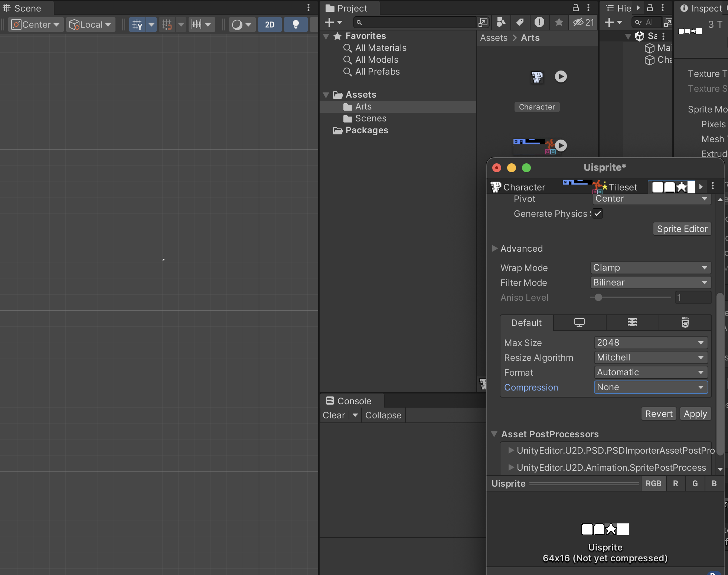Toggle Scene lighting lightbulb icon
This screenshot has width=728, height=575.
[x=296, y=24]
